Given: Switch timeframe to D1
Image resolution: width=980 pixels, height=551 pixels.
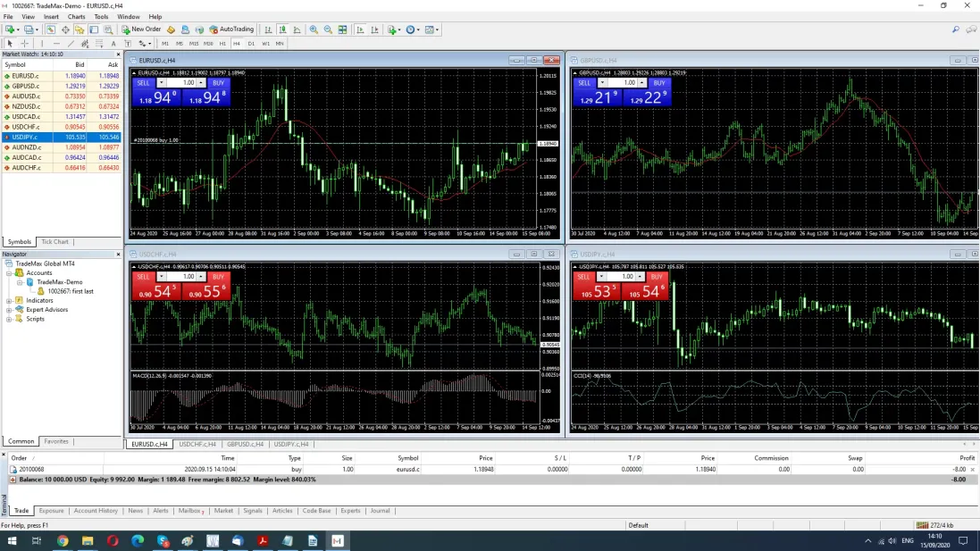Looking at the screenshot, I should pos(251,44).
